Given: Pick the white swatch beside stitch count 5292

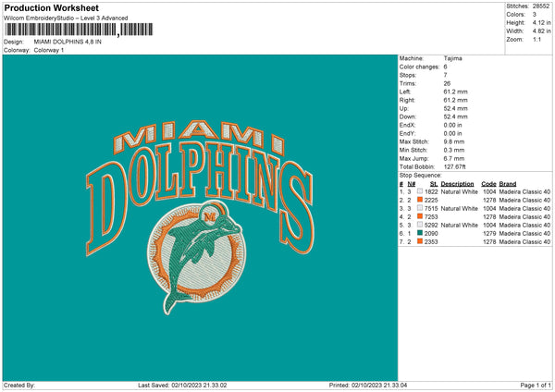Looking at the screenshot, I should 420,225.
